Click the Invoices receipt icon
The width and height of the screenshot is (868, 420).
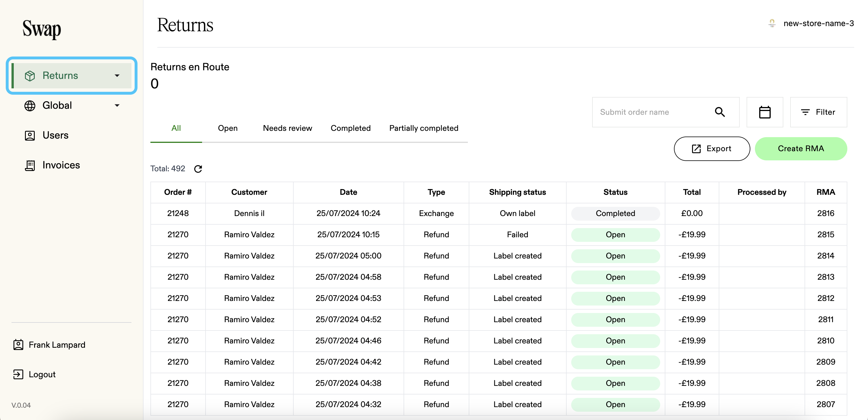[30, 165]
